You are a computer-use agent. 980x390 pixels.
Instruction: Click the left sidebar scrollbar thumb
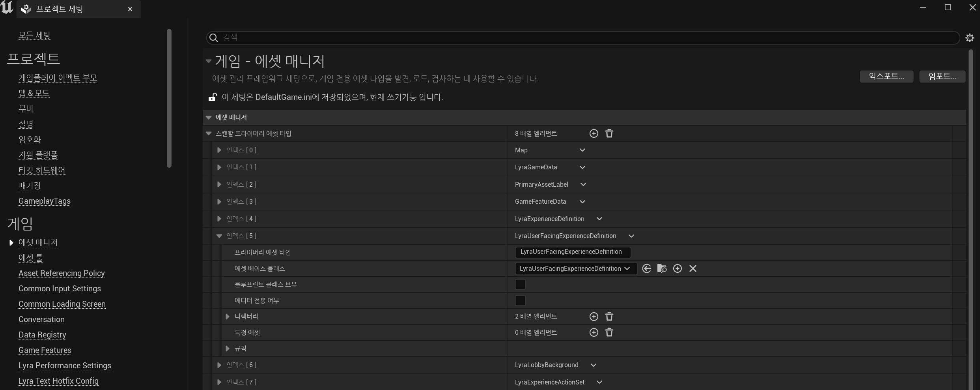pos(169,98)
